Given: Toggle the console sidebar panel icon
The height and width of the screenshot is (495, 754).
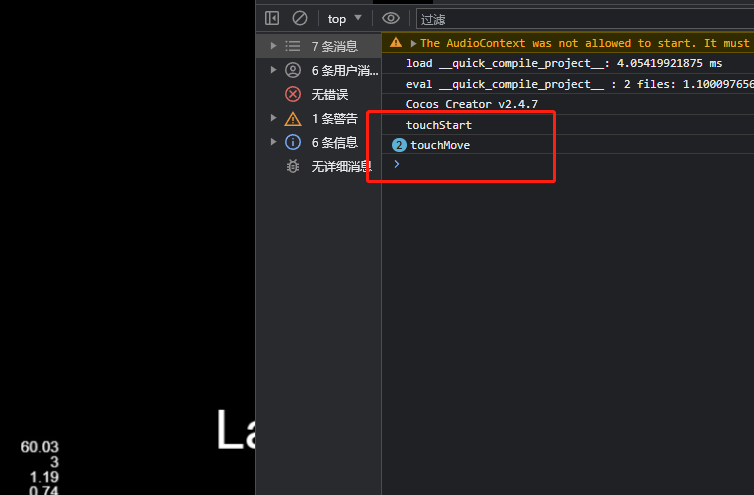Looking at the screenshot, I should tap(272, 19).
